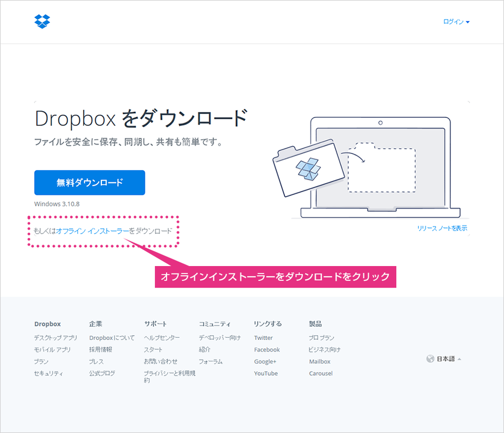Click the Dropbox をダウンロード heading
504x433 pixels.
point(141,118)
